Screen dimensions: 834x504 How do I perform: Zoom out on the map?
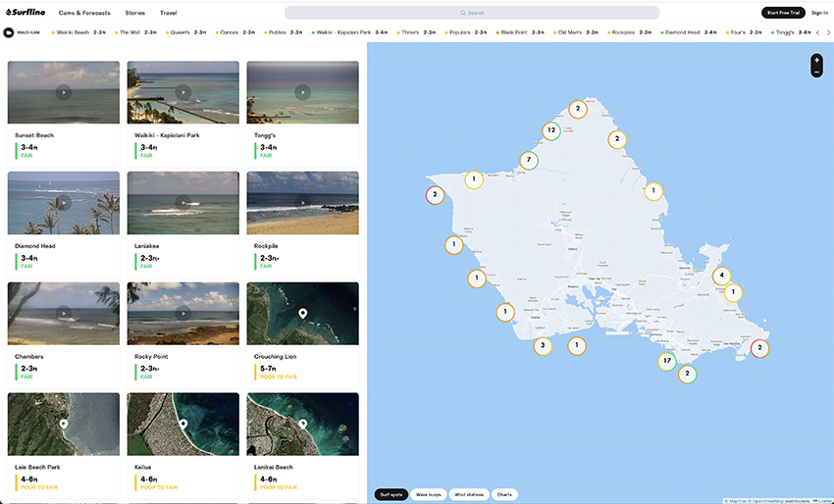(x=816, y=72)
